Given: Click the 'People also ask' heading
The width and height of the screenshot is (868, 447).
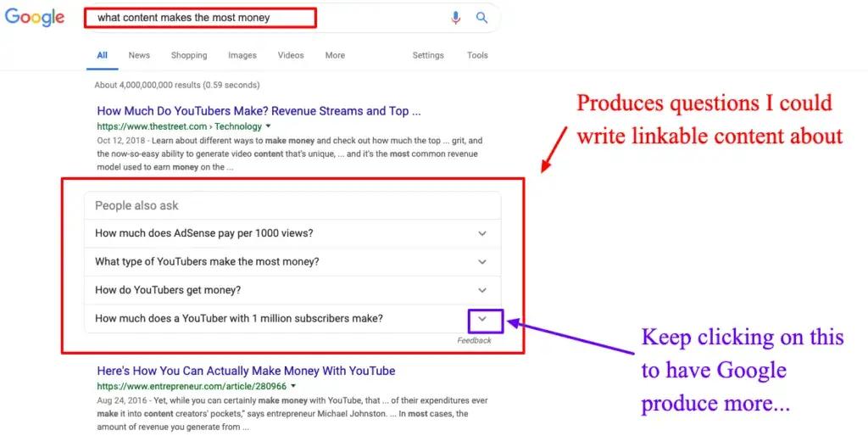Looking at the screenshot, I should 136,205.
